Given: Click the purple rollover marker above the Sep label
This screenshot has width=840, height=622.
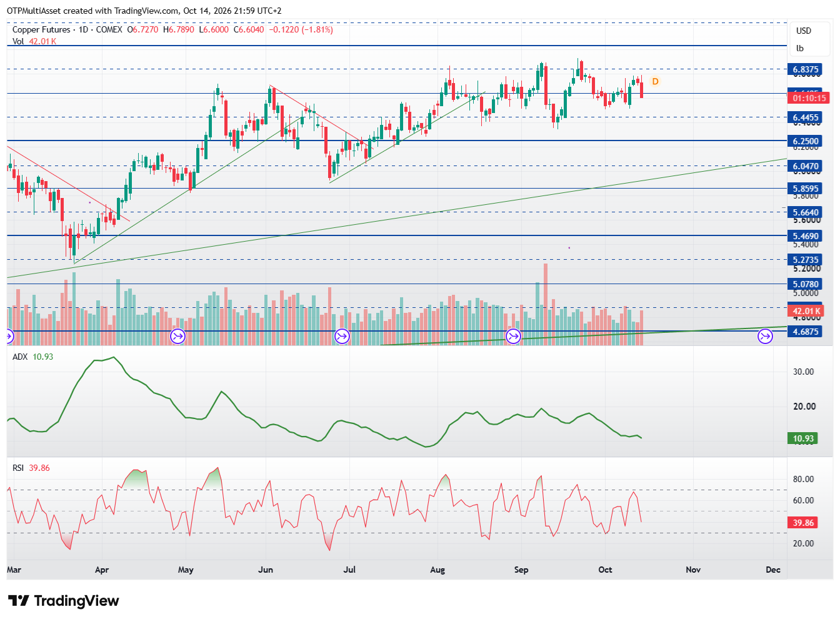Looking at the screenshot, I should click(513, 337).
